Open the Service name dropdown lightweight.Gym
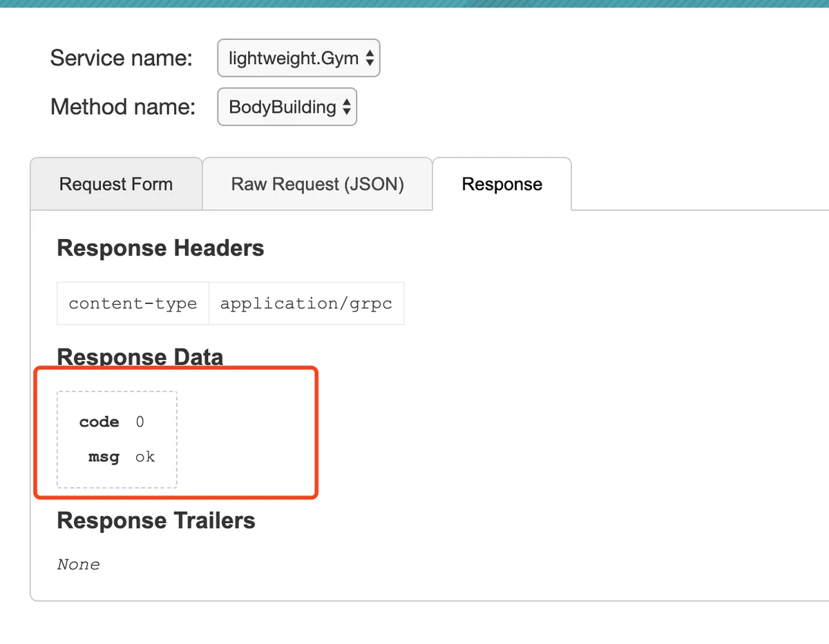The width and height of the screenshot is (829, 644). 298,58
